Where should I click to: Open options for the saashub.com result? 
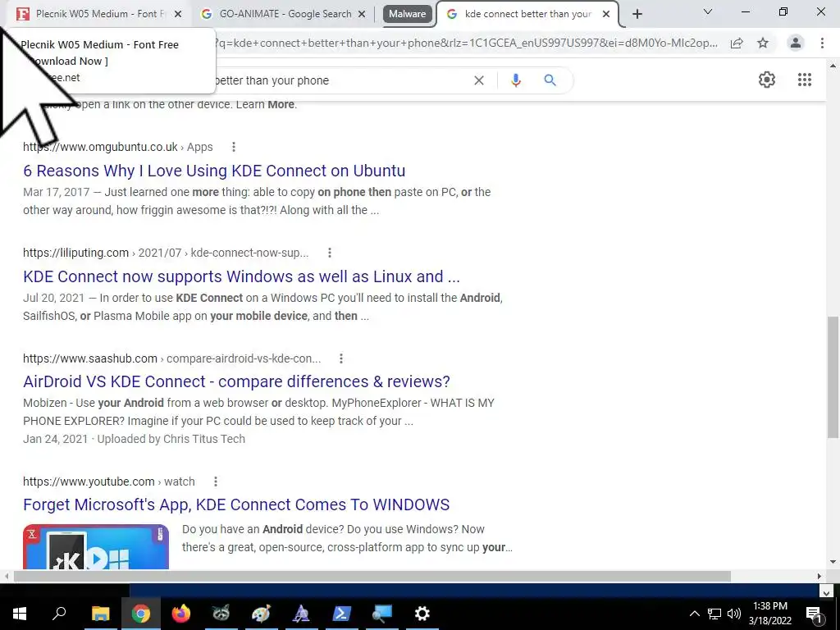(341, 358)
